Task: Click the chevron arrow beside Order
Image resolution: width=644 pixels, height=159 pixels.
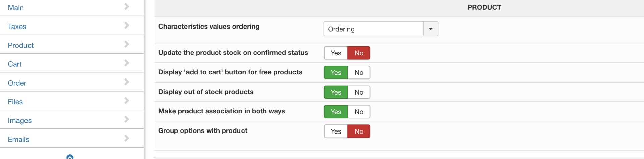Action: point(127,82)
